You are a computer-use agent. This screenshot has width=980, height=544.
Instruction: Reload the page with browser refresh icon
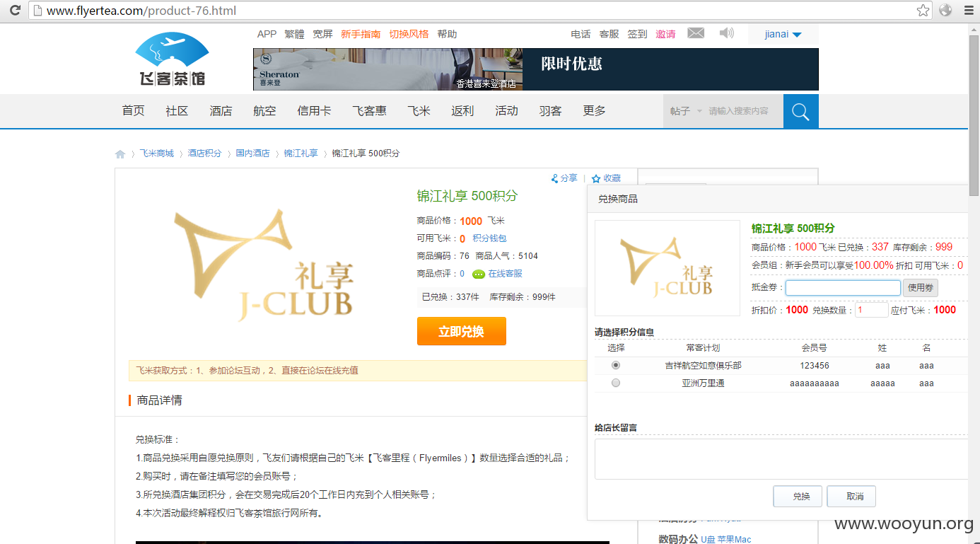15,11
